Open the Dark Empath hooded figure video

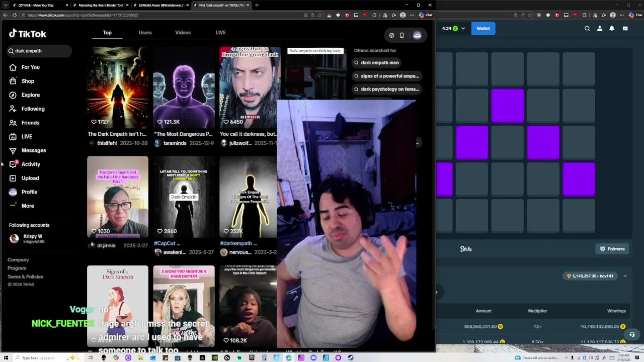[x=184, y=197]
